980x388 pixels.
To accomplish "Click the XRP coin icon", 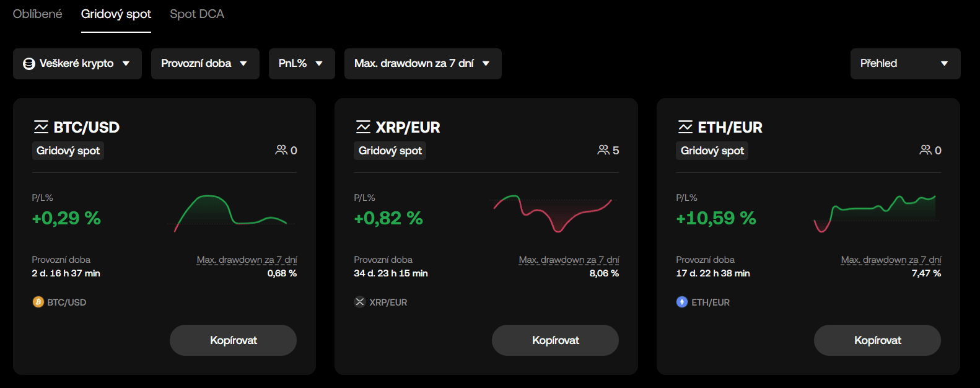I will [x=360, y=302].
